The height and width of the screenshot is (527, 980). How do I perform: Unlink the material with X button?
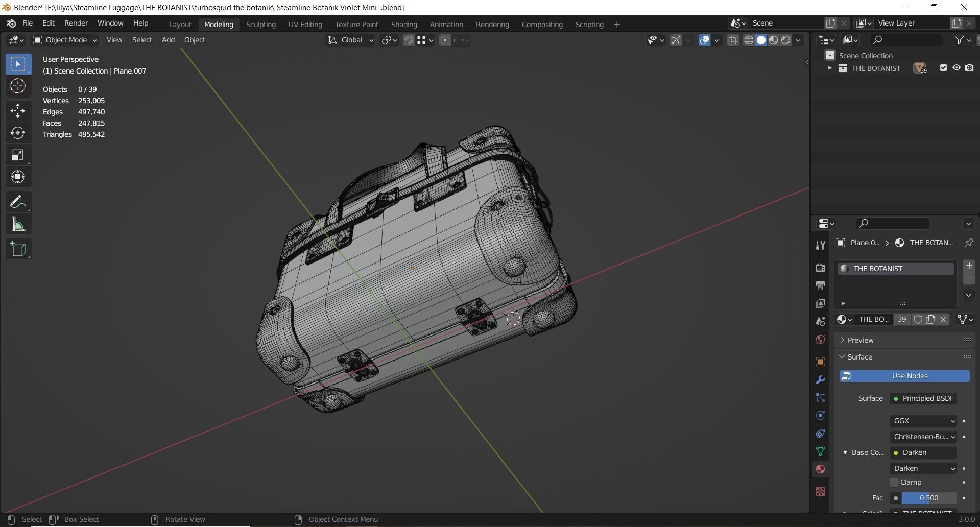[x=943, y=320]
